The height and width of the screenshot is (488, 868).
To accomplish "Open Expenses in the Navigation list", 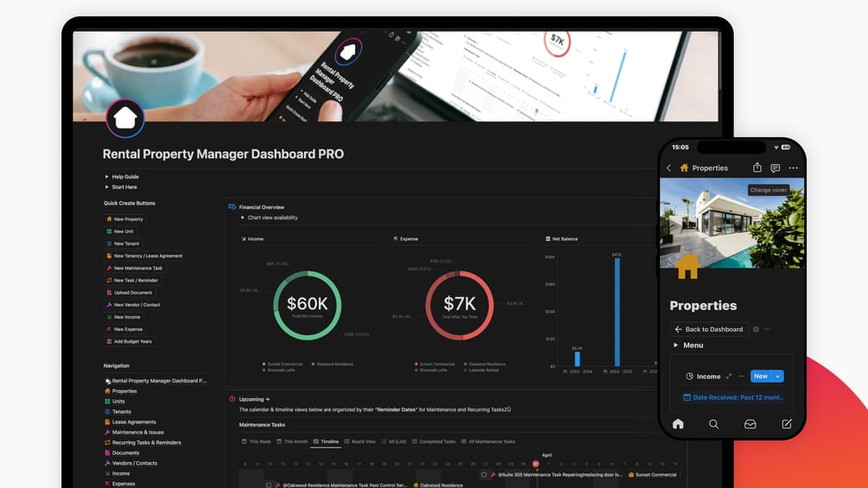I will (119, 484).
